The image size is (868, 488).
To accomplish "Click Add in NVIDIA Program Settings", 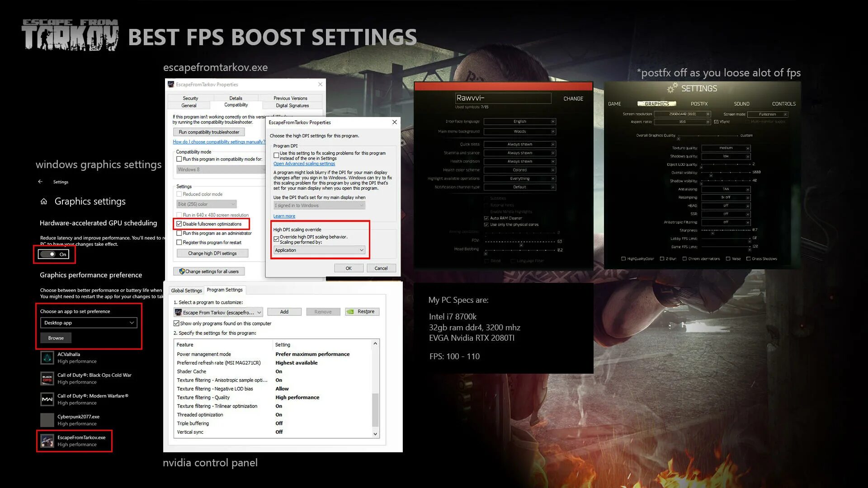I will click(x=284, y=312).
